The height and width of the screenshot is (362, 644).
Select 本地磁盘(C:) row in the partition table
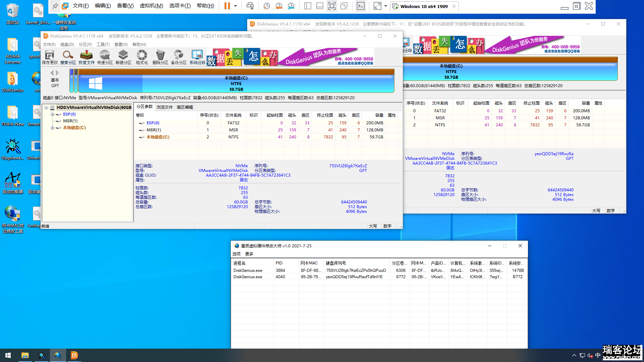click(x=267, y=137)
